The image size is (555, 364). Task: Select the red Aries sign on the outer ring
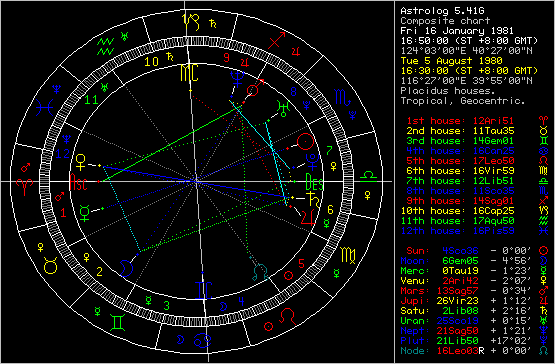click(24, 187)
